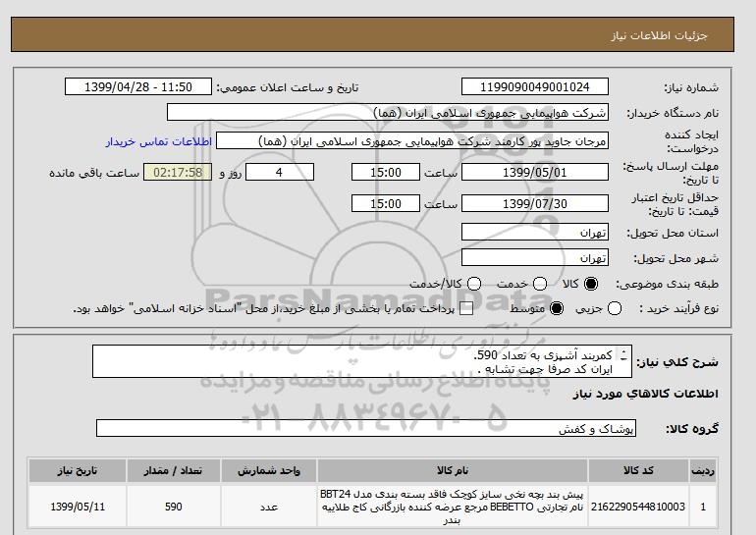Tick the Islamic treasury bonds payment checkbox

point(466,308)
